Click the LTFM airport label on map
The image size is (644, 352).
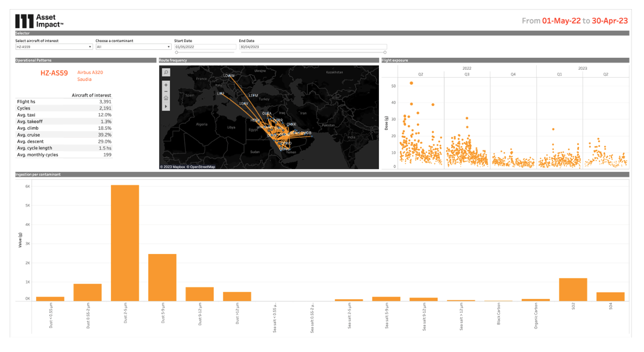tap(254, 96)
